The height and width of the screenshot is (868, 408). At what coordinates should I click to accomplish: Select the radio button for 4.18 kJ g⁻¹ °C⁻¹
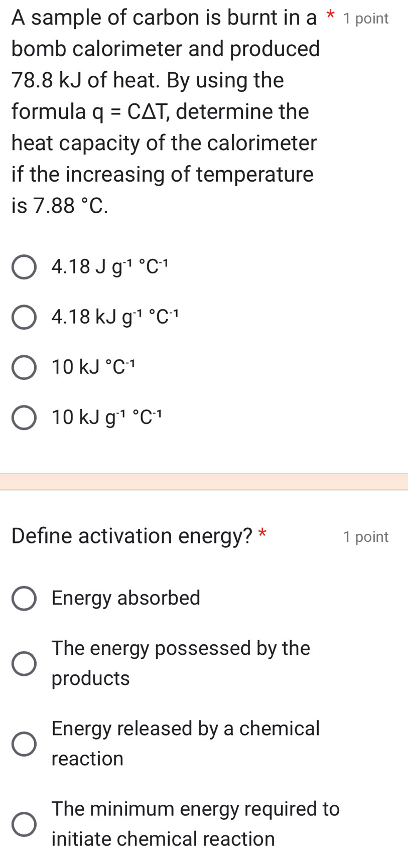click(24, 317)
